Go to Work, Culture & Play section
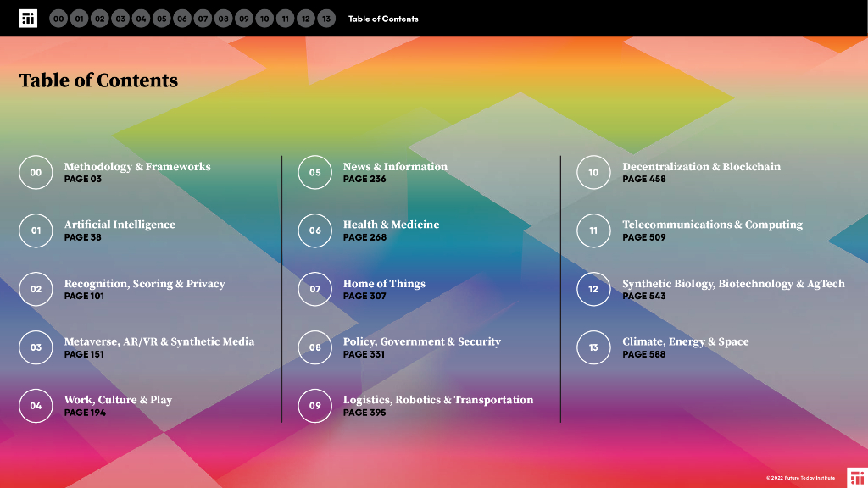868x488 pixels. 118,400
